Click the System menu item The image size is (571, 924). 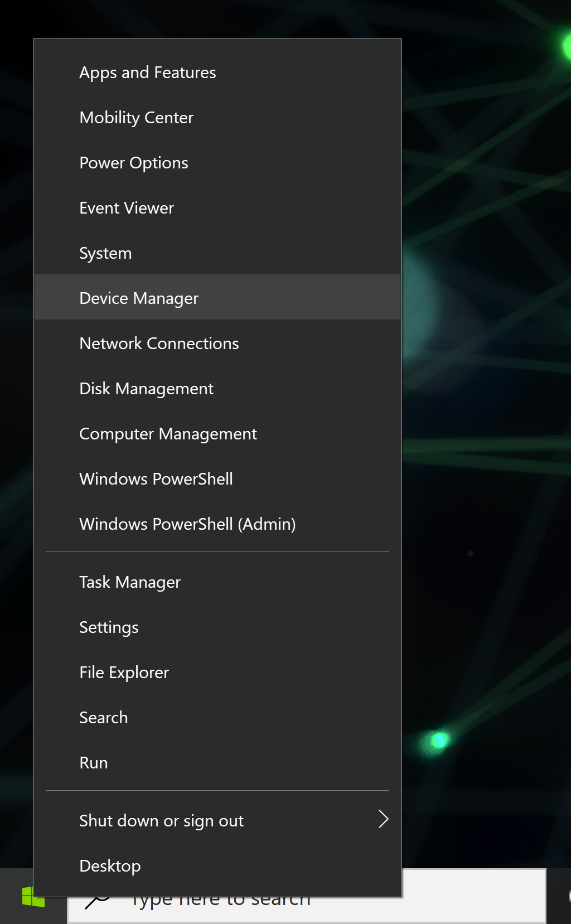tap(105, 253)
